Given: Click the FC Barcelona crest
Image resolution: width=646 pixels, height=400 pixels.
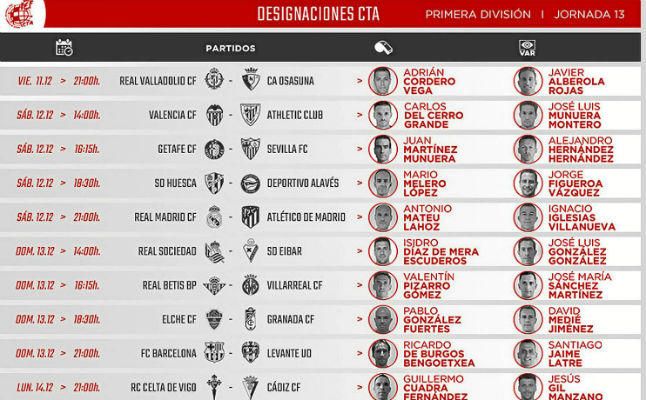Looking at the screenshot, I should [x=213, y=352].
